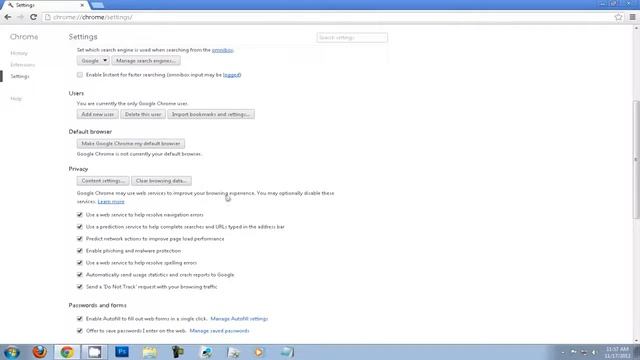This screenshot has width=640, height=360.
Task: Open a new tab
Action: point(97,5)
